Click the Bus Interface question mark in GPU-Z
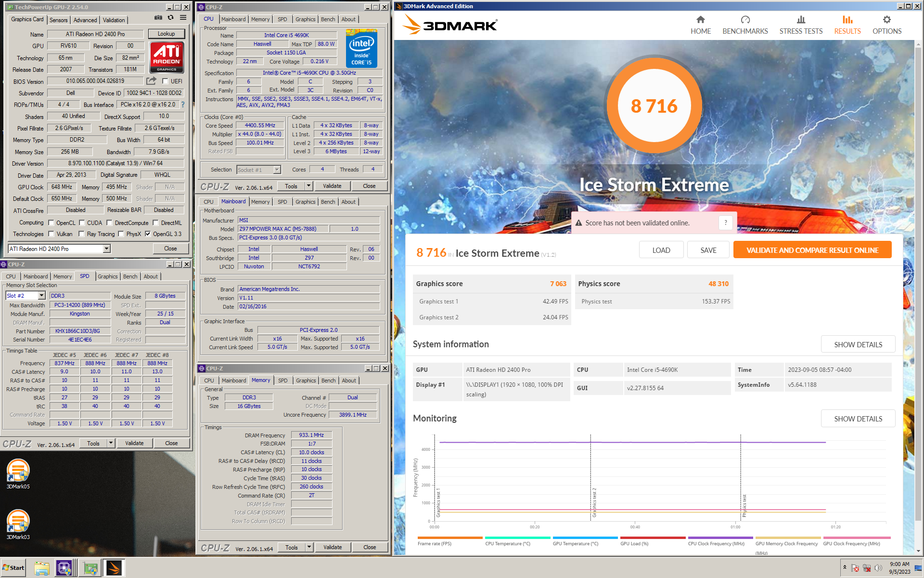This screenshot has width=924, height=578. point(183,105)
